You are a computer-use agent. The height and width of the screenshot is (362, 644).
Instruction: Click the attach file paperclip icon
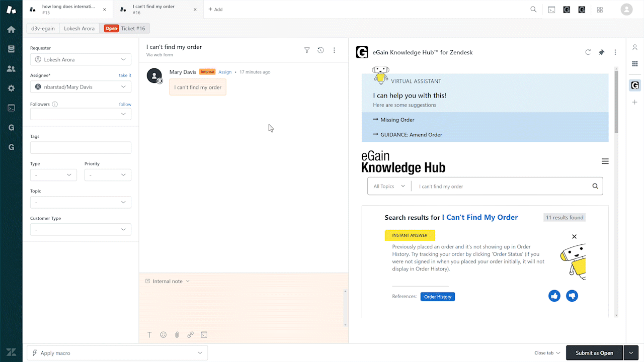(x=177, y=335)
